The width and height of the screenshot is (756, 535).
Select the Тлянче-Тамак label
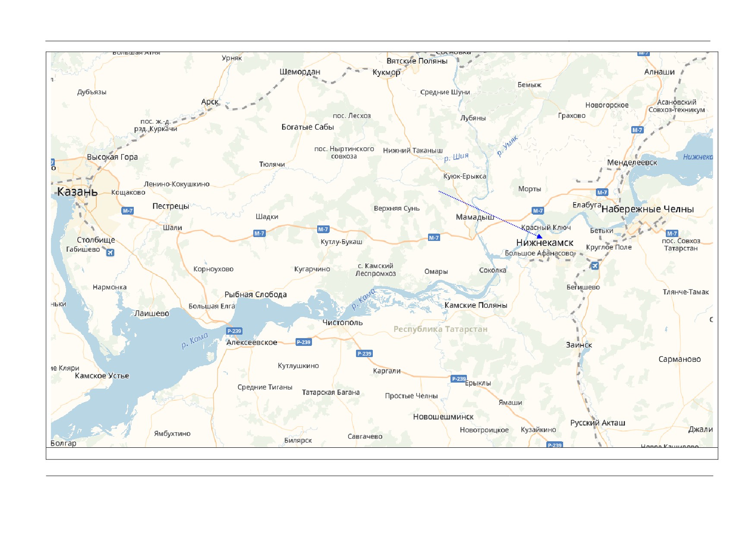(x=686, y=292)
